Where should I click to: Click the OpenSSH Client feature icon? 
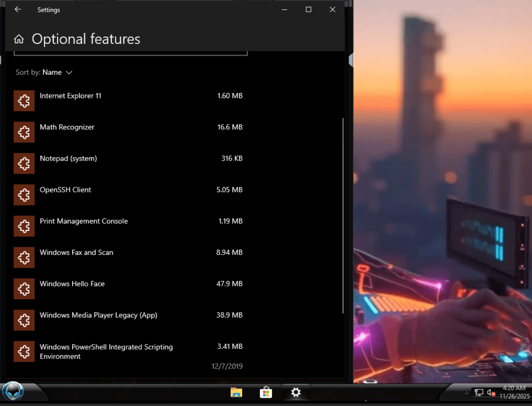coord(24,195)
